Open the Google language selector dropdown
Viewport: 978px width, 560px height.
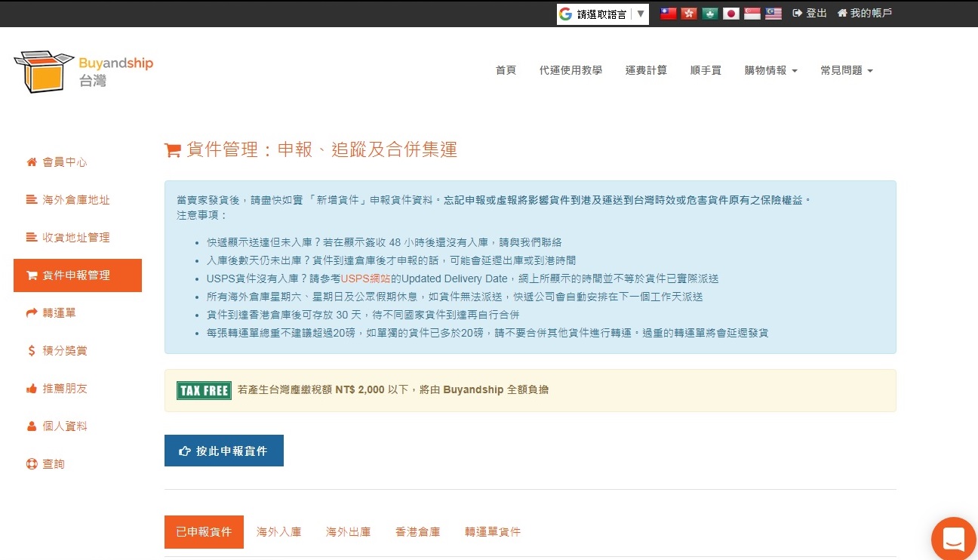pyautogui.click(x=602, y=14)
